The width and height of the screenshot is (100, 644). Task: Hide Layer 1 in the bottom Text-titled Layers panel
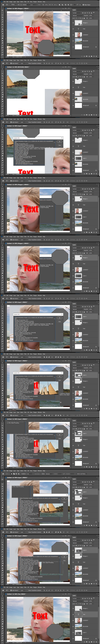(73, 633)
